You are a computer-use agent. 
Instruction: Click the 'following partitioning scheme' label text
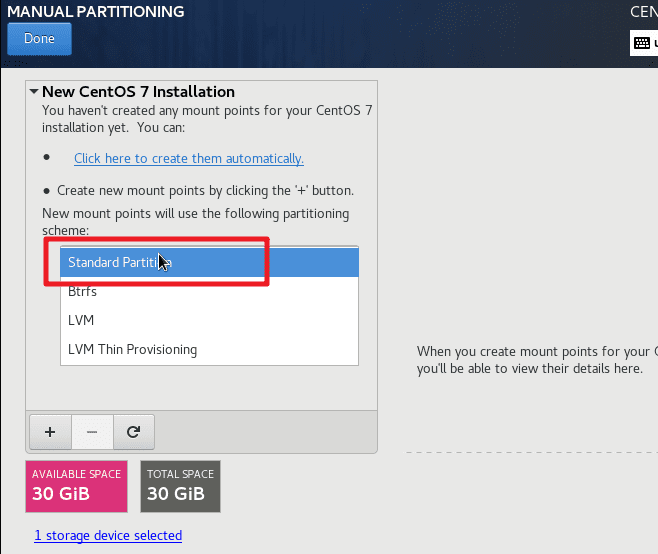click(196, 222)
